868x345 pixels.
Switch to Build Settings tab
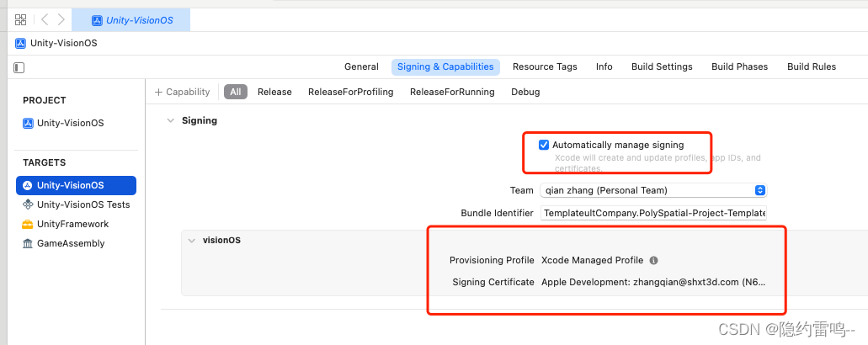tap(662, 67)
